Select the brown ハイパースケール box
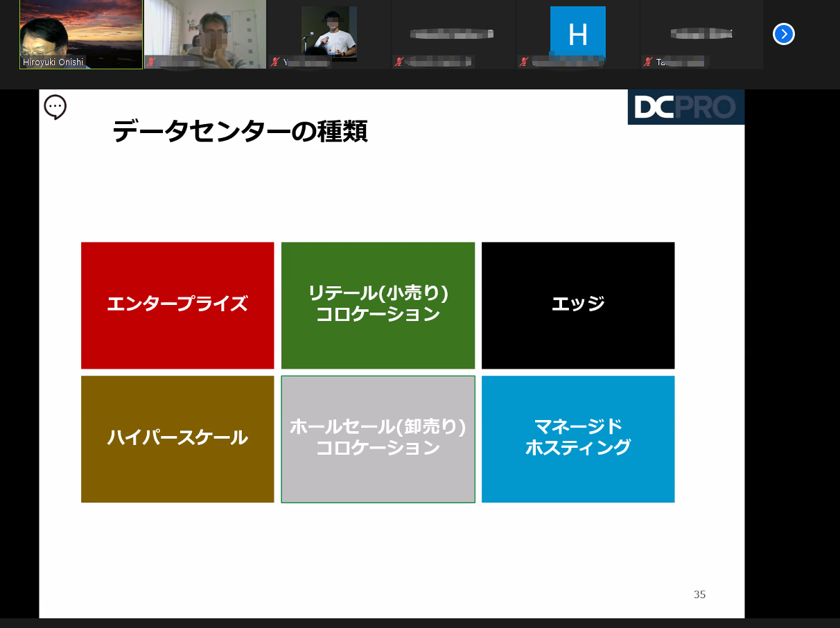 point(177,439)
